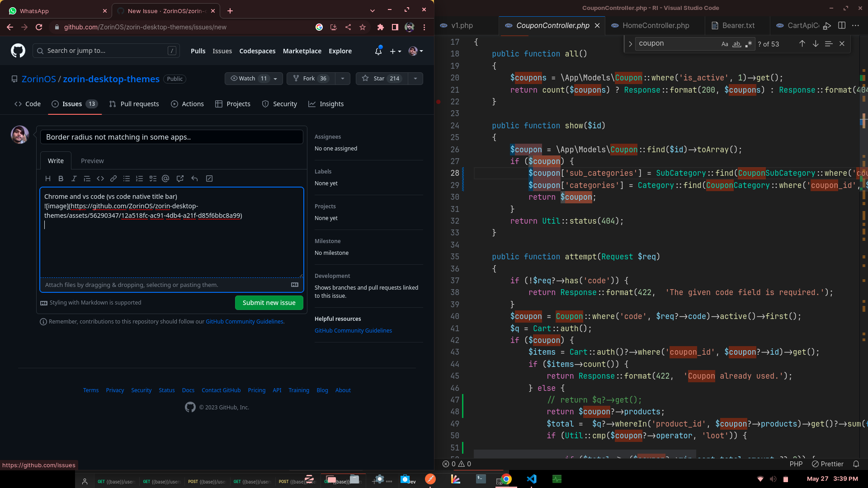868x488 pixels.
Task: Insert a link in the issue body
Action: [x=113, y=178]
